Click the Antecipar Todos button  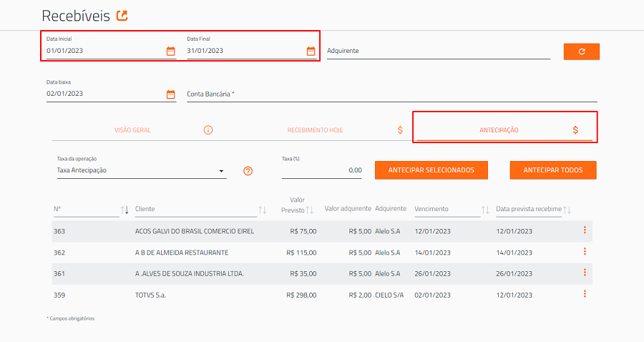[x=553, y=170]
